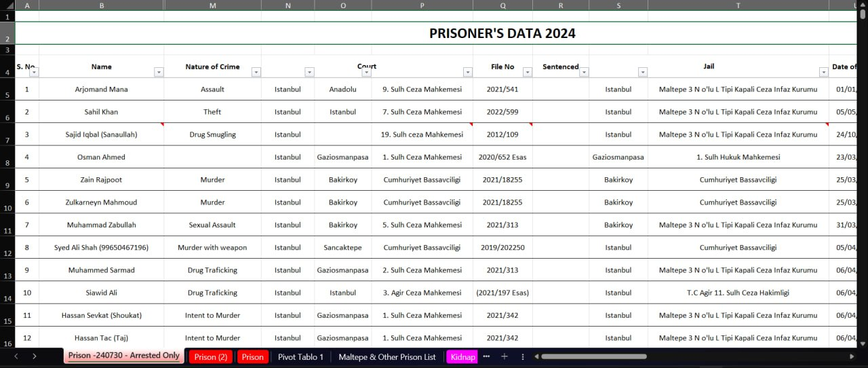Select row 12 header
Image resolution: width=868 pixels, height=368 pixels.
coord(7,247)
